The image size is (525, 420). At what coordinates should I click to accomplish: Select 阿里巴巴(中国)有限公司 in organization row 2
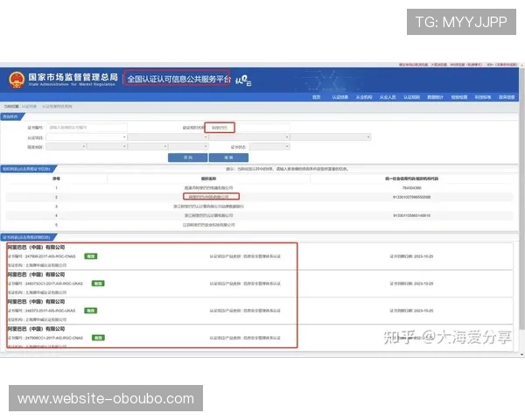(209, 197)
